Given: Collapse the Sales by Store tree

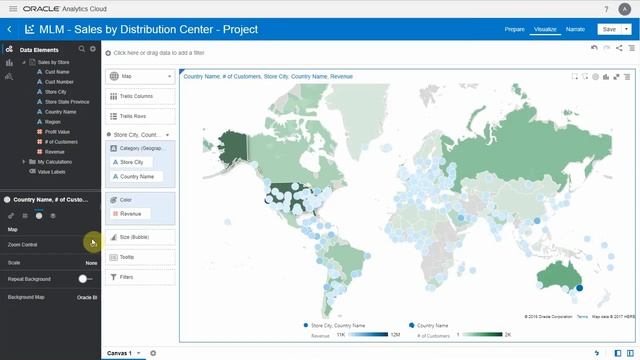Looking at the screenshot, I should [24, 62].
